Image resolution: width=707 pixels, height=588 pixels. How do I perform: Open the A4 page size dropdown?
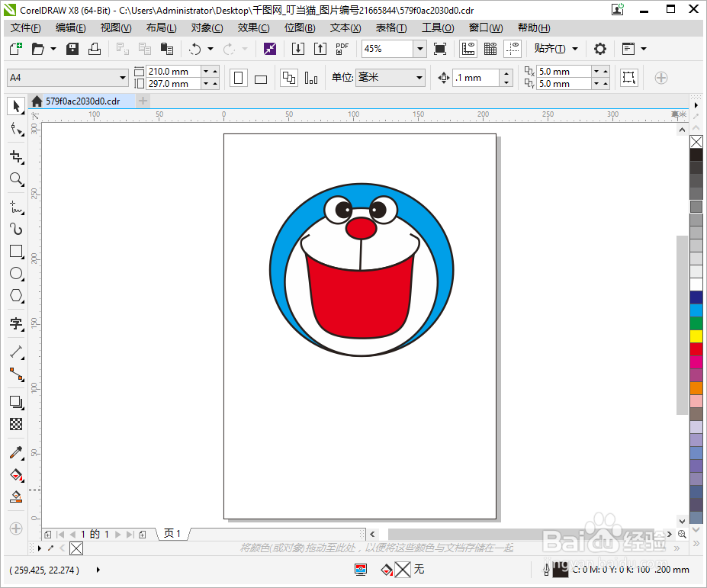(x=123, y=78)
